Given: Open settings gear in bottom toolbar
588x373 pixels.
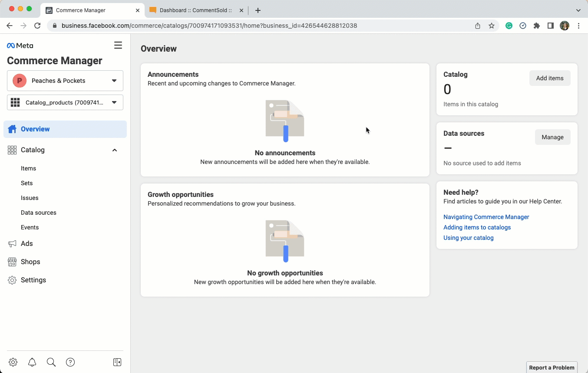Looking at the screenshot, I should pyautogui.click(x=13, y=362).
